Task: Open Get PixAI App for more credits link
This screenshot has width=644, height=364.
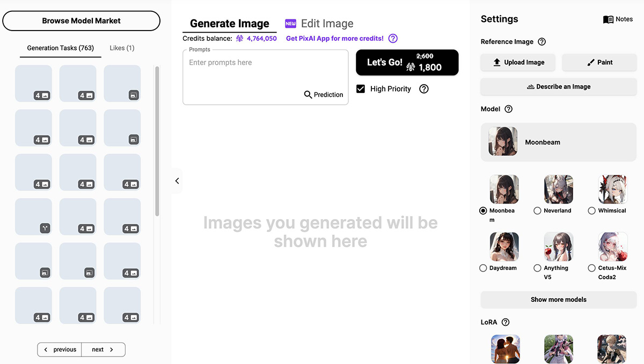Action: (x=335, y=39)
